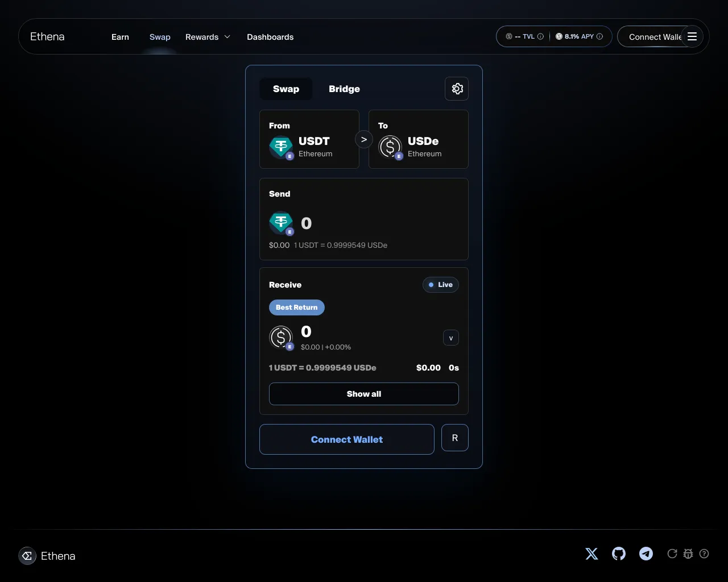Click the TVL info icon

pyautogui.click(x=540, y=36)
